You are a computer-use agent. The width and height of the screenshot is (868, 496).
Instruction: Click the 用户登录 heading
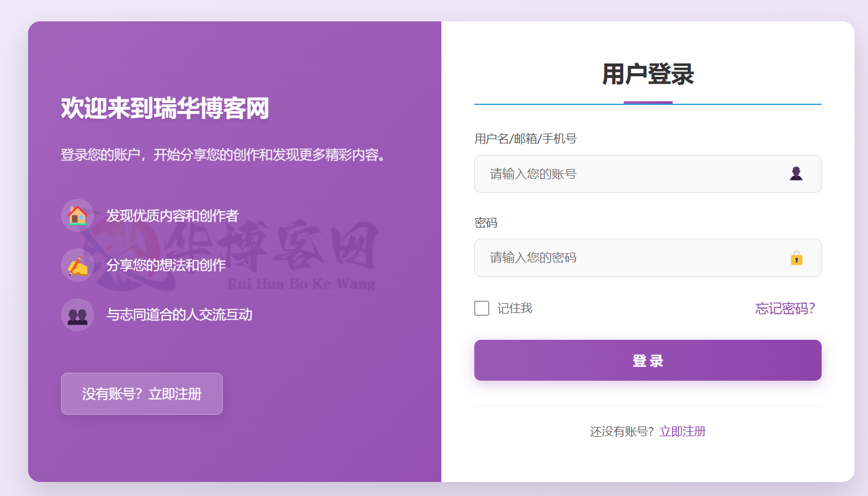pos(648,74)
